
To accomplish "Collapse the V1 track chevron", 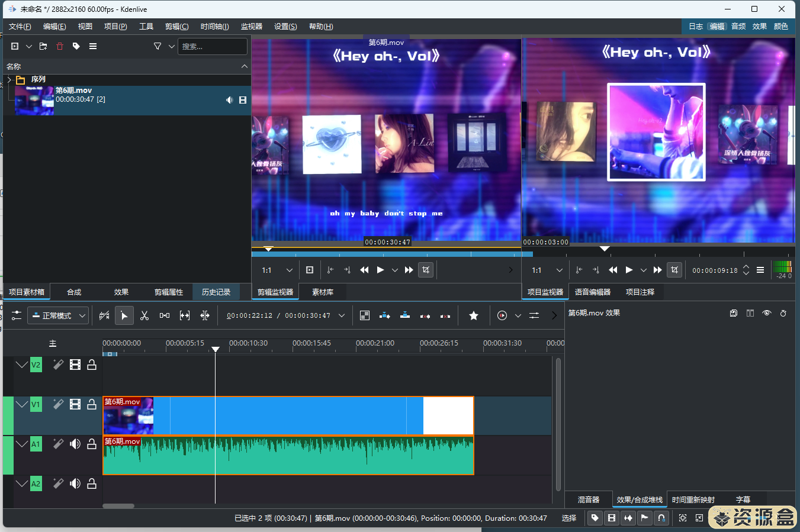I will 22,404.
